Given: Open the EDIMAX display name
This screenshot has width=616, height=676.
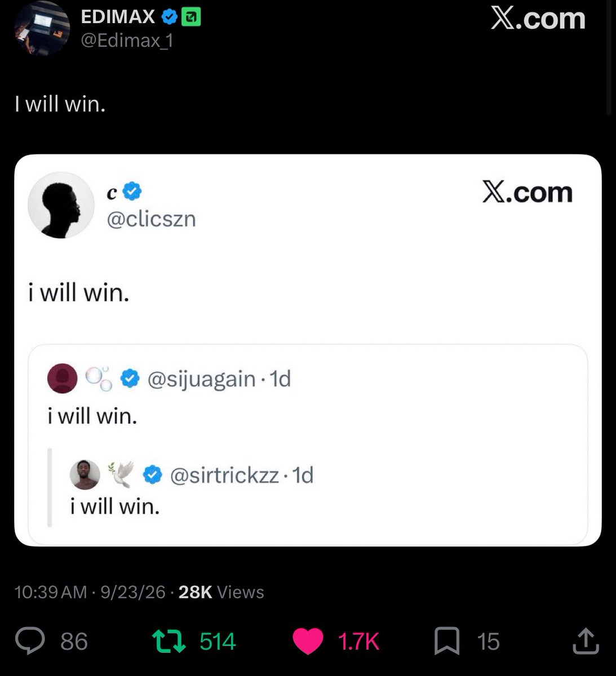Looking at the screenshot, I should coord(118,17).
